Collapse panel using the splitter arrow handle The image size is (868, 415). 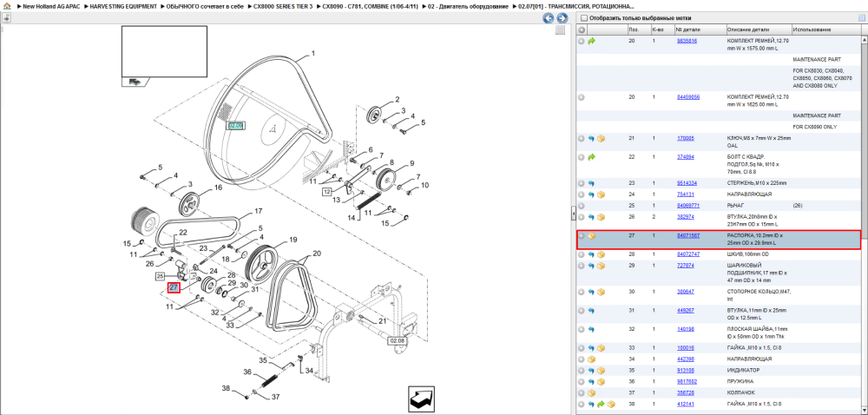(574, 213)
